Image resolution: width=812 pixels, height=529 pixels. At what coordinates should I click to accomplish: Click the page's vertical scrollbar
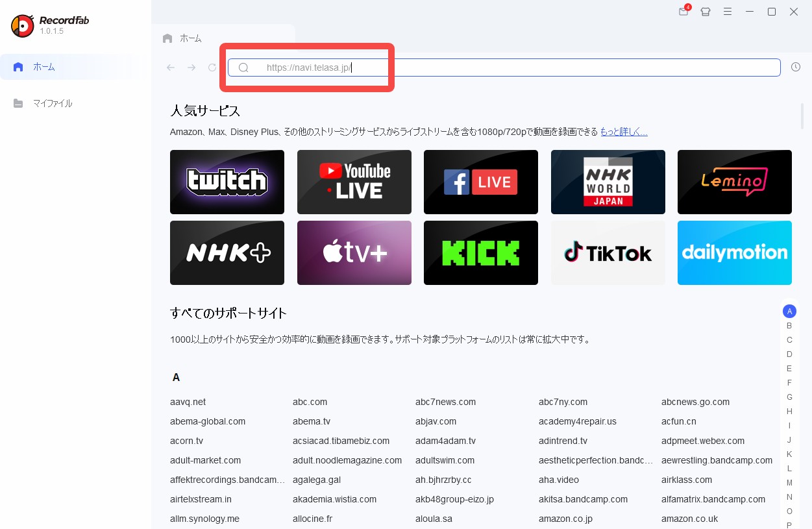[x=802, y=117]
